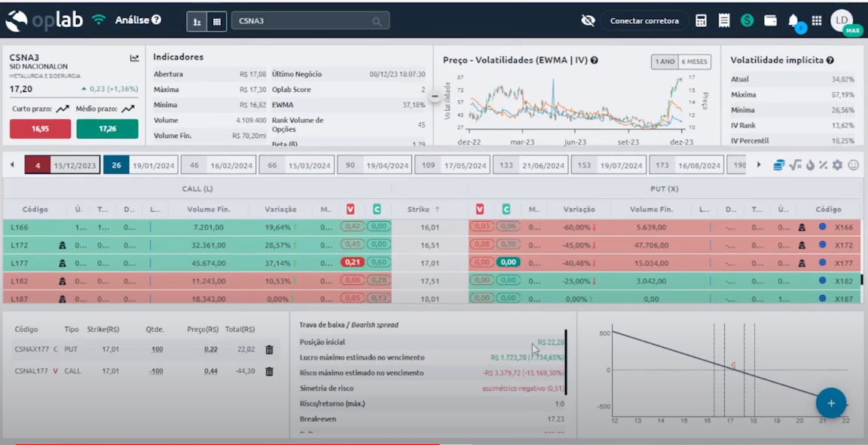Viewport: 868px width, 445px height.
Task: Open the wallet icon
Action: [x=770, y=21]
